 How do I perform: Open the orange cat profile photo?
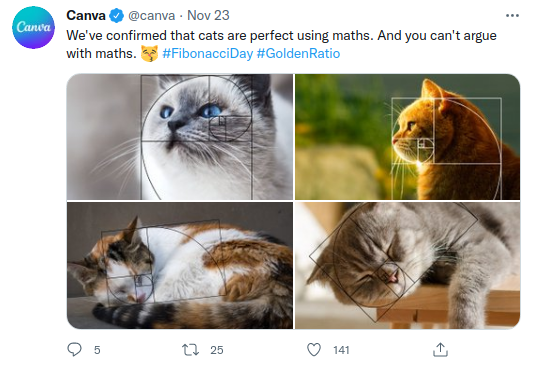(407, 137)
